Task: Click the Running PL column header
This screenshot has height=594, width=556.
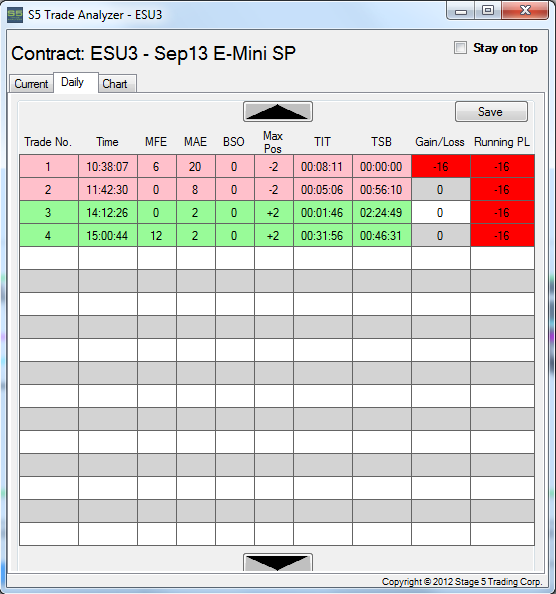Action: click(502, 142)
